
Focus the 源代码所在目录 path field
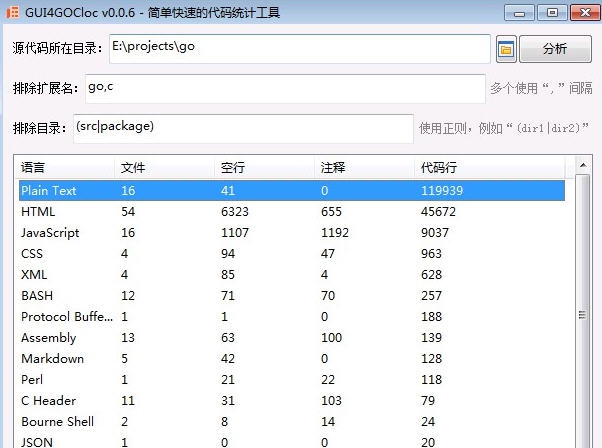click(299, 49)
